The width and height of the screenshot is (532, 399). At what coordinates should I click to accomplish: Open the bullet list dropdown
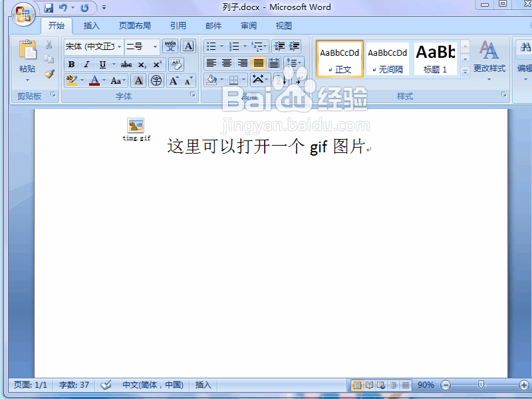click(x=221, y=46)
